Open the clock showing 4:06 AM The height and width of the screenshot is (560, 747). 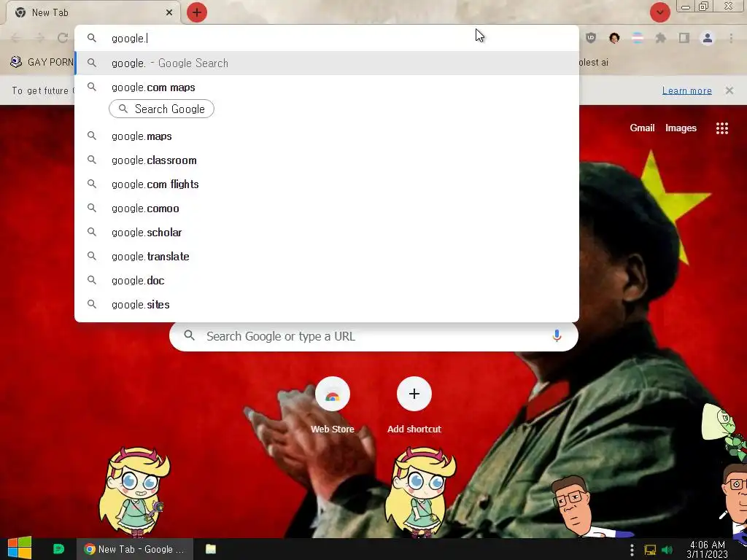tap(708, 550)
